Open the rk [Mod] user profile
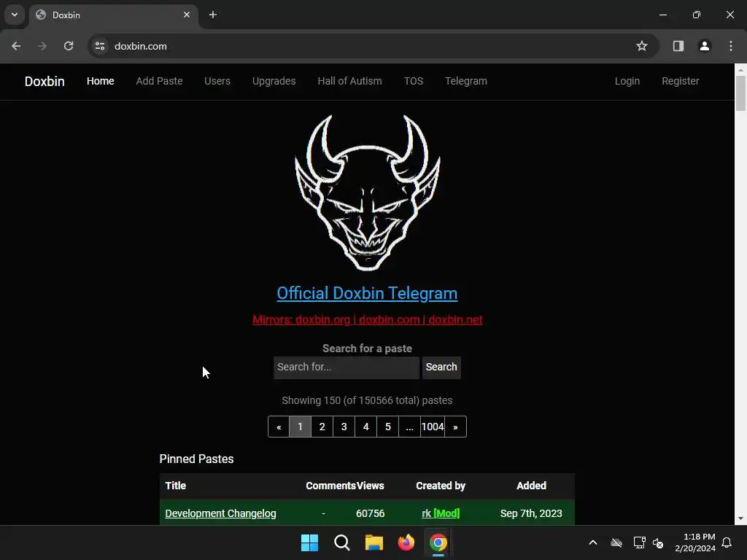This screenshot has height=560, width=747. [x=441, y=513]
